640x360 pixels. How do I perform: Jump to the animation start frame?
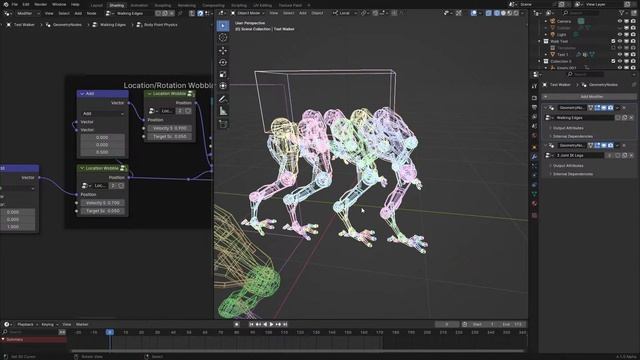(x=251, y=324)
